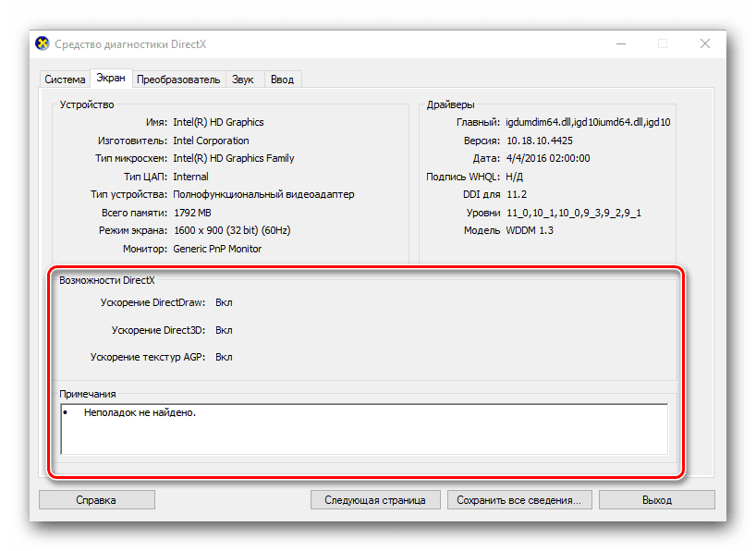Click the Ускорение текстур AGP label
The image size is (756, 551).
click(148, 358)
